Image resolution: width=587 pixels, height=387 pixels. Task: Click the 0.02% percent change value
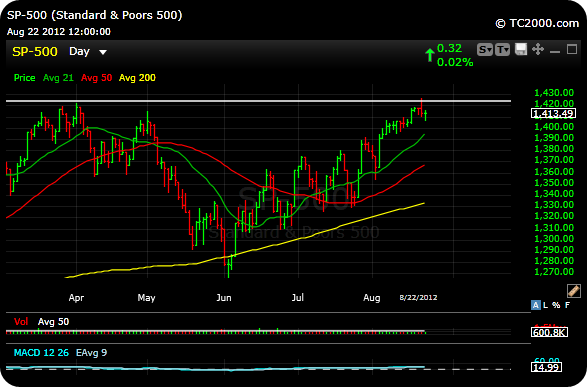coord(455,62)
